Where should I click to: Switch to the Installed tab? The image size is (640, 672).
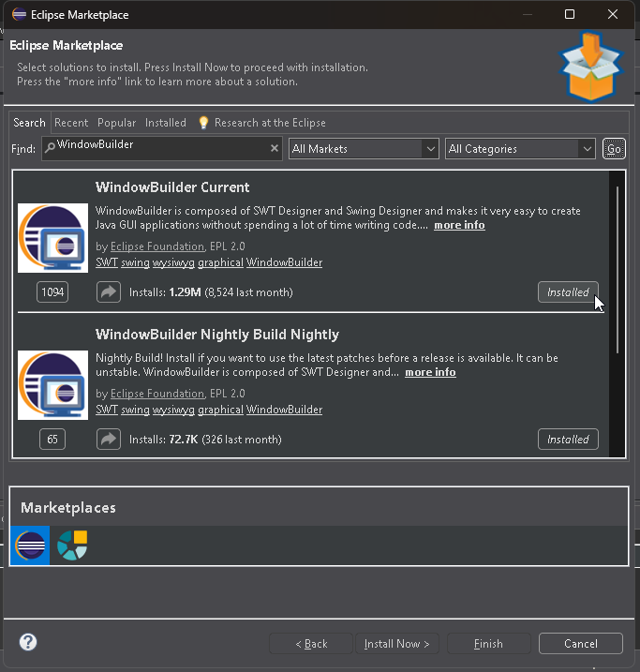coord(166,123)
